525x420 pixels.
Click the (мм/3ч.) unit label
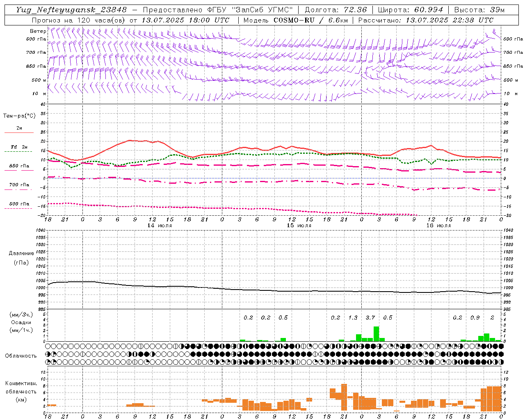click(21, 315)
